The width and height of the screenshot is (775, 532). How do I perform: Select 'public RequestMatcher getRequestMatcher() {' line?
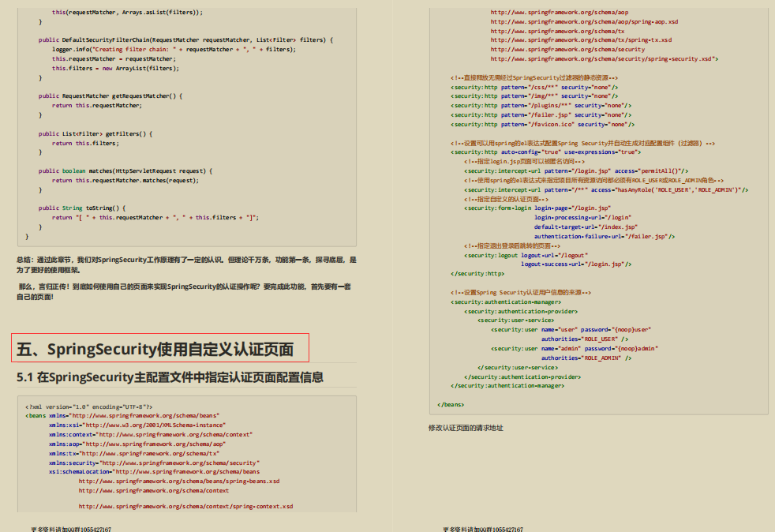tap(110, 96)
